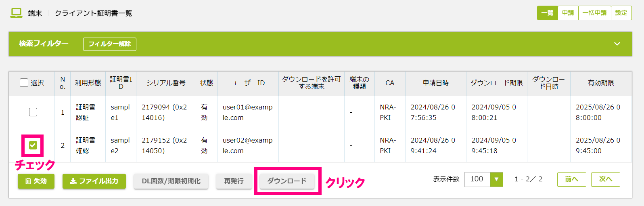Click the フィルター解除 button
Viewport: 644px width, 206px height.
pos(110,44)
